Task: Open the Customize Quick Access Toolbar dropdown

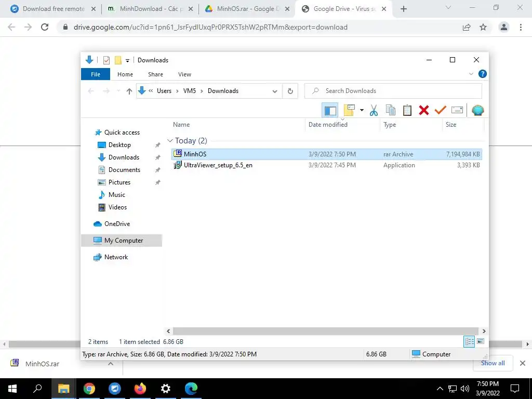Action: pyautogui.click(x=128, y=61)
